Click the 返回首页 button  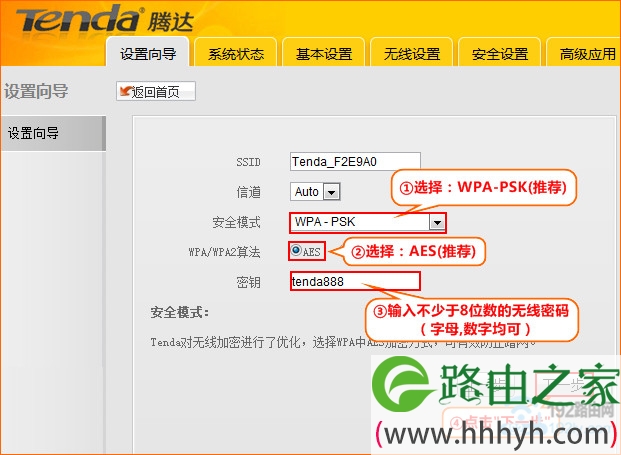[156, 91]
